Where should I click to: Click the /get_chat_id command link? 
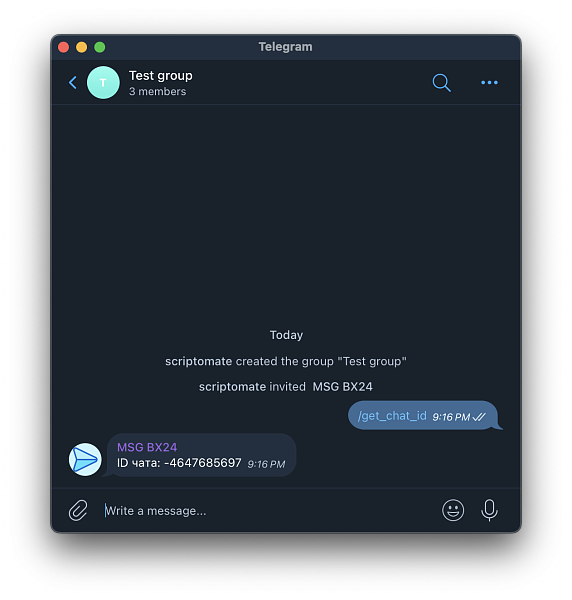click(x=392, y=416)
